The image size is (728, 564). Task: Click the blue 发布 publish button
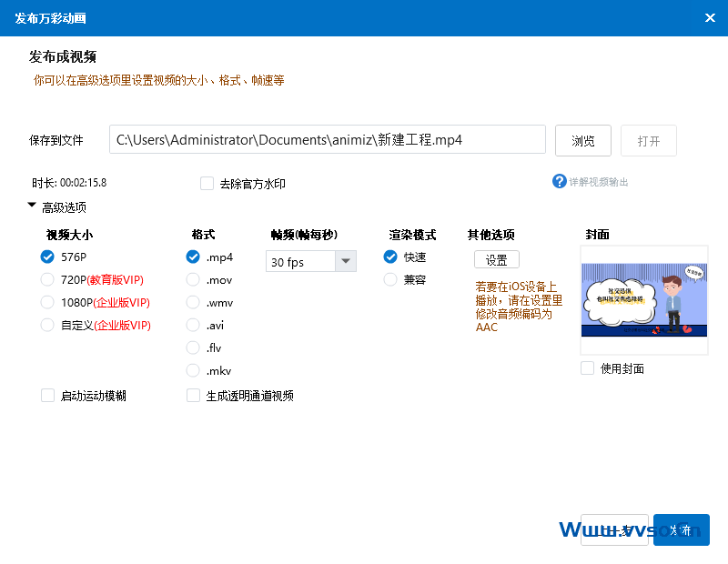[681, 530]
